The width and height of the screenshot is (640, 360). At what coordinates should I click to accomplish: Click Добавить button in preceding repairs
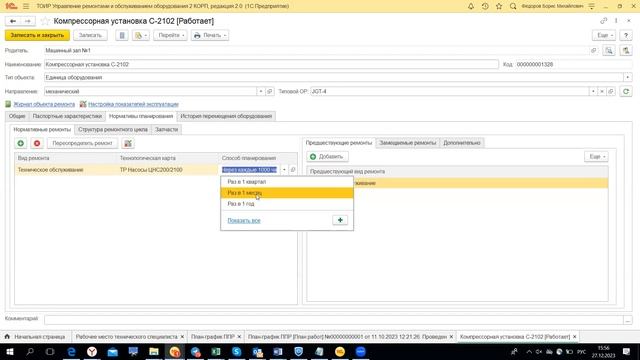[327, 157]
